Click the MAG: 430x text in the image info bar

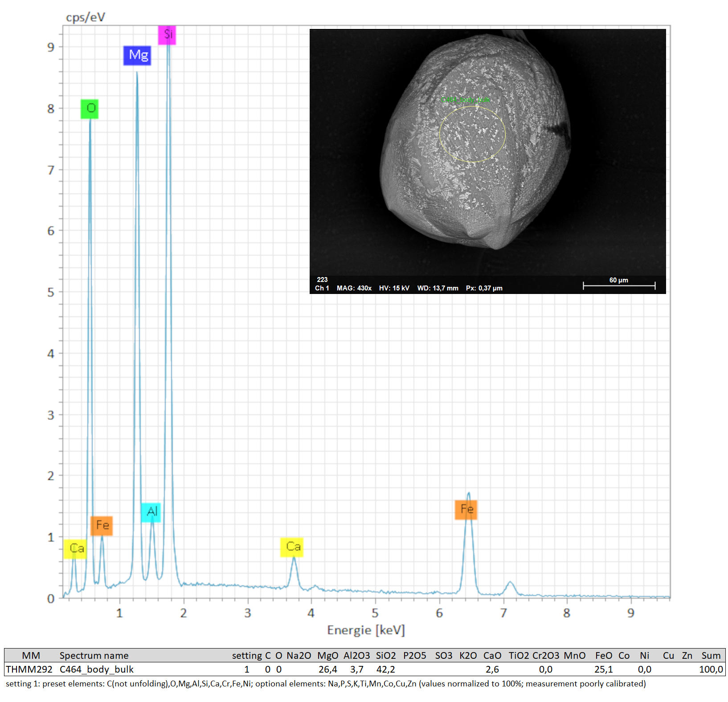tap(354, 288)
